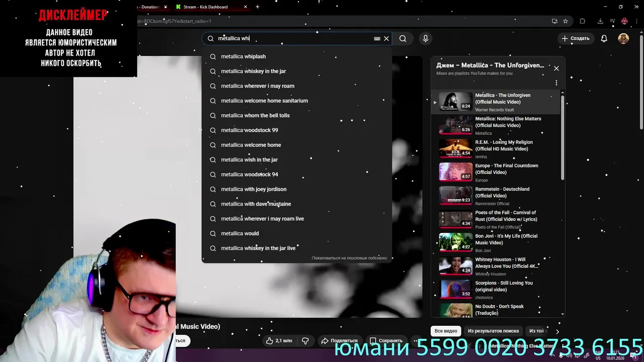Screen dimensions: 644x362
Task: Click the Поделиться share button
Action: click(x=339, y=341)
